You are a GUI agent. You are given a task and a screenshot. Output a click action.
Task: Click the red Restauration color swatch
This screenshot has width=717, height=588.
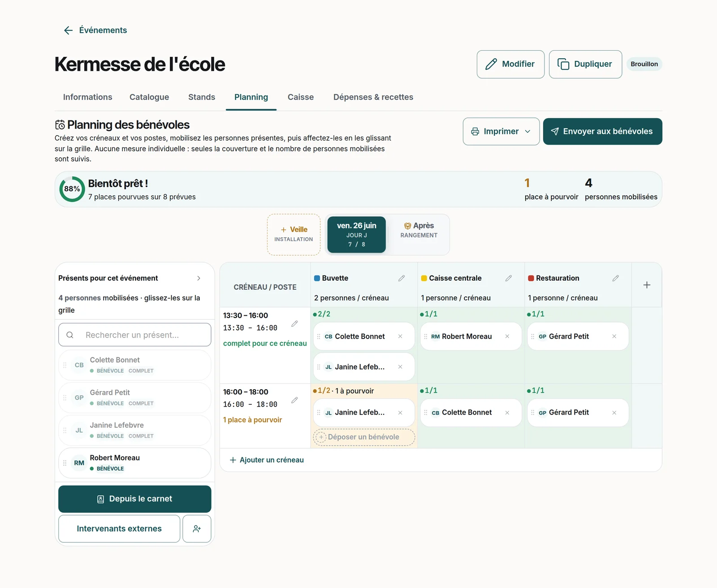point(531,278)
